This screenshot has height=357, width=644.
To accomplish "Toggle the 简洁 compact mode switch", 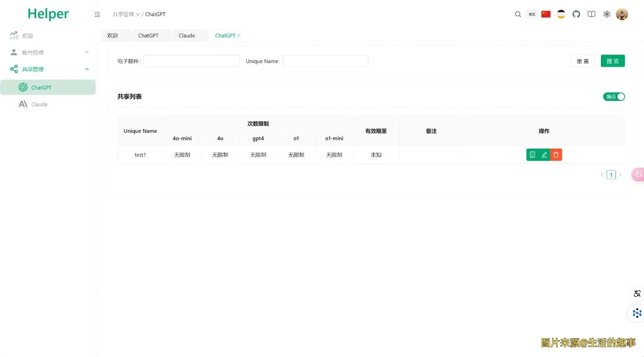I will tap(614, 97).
